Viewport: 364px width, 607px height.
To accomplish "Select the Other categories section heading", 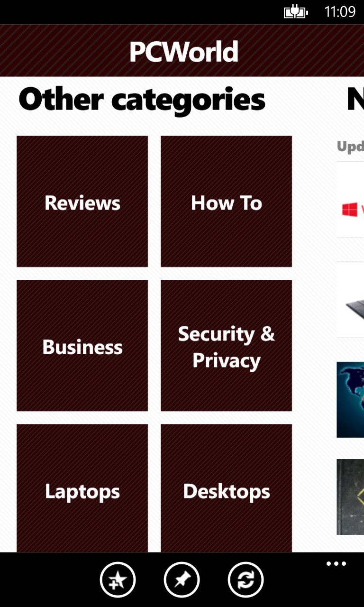I will click(x=142, y=101).
